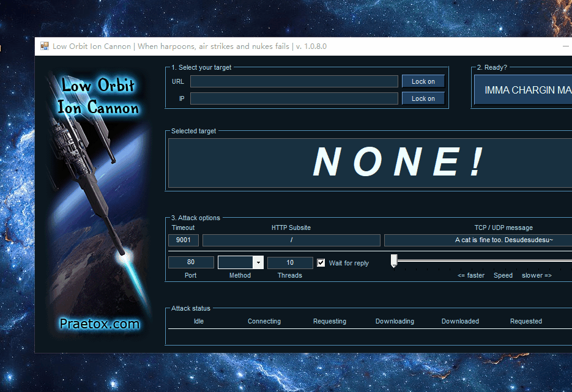Toggle the Wait for reply checkbox
572x392 pixels.
tap(321, 262)
